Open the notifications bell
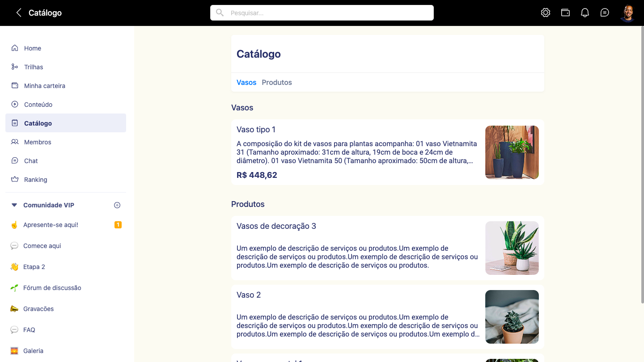This screenshot has height=362, width=644. click(585, 13)
